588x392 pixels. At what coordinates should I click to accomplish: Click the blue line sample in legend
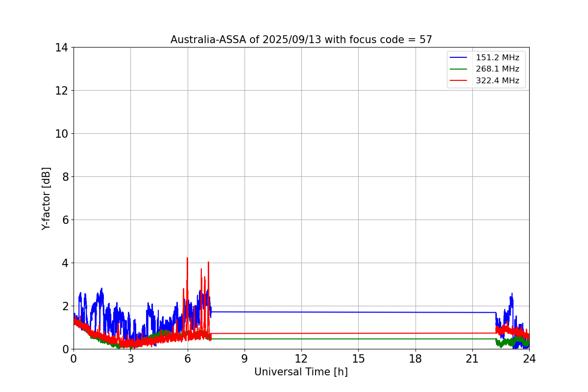pos(459,58)
